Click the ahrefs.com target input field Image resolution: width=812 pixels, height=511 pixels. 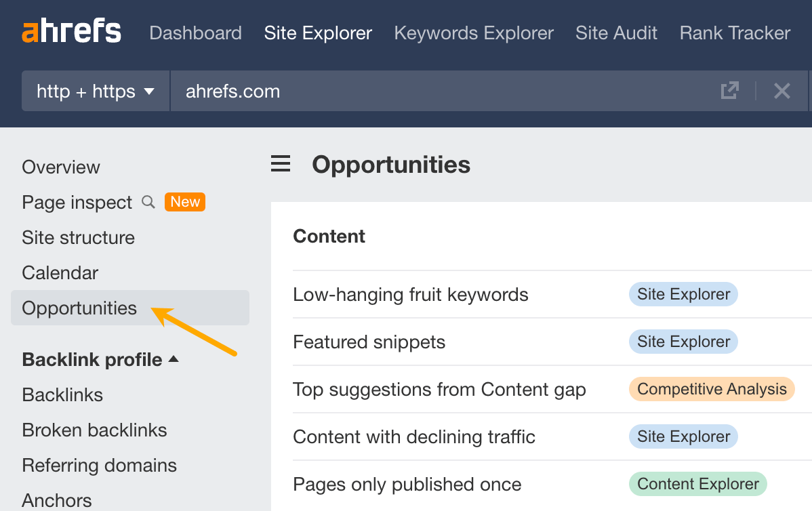232,90
